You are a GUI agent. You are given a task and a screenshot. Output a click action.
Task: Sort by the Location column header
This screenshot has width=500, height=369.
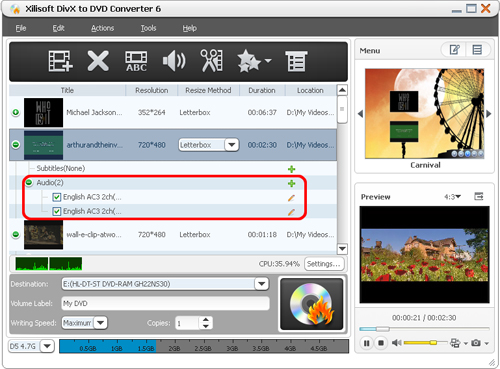310,90
